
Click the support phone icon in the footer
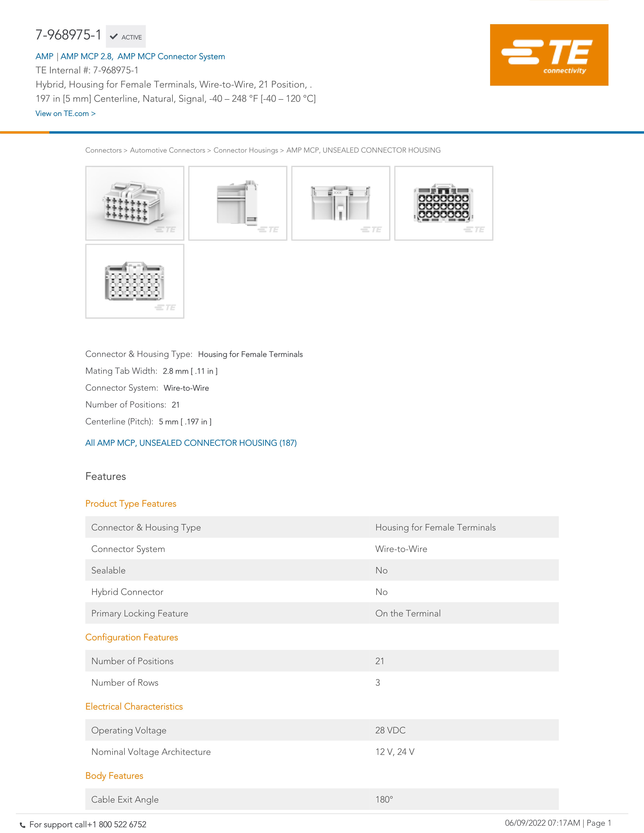(22, 825)
